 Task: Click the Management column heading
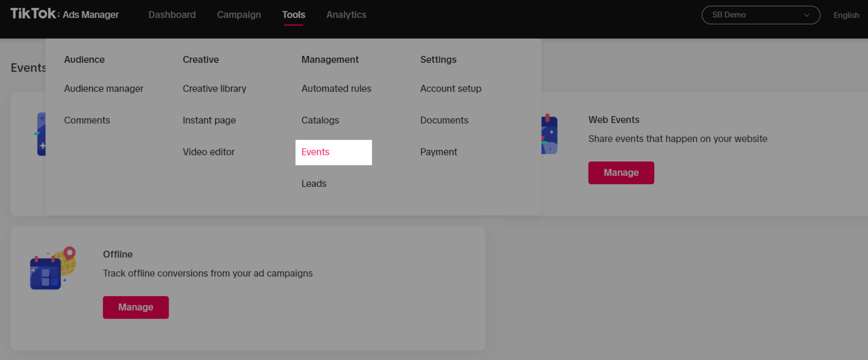[x=330, y=60]
